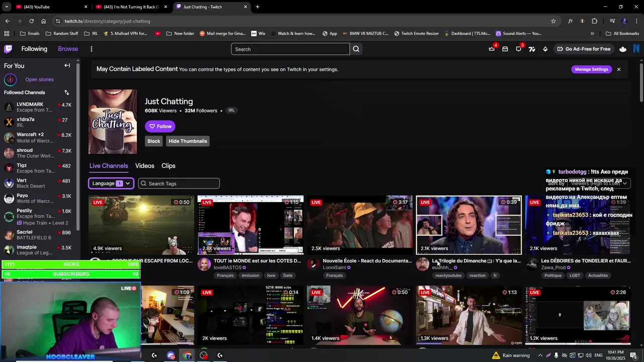Switch to the Videos tab
Image resolution: width=644 pixels, height=362 pixels.
(144, 166)
